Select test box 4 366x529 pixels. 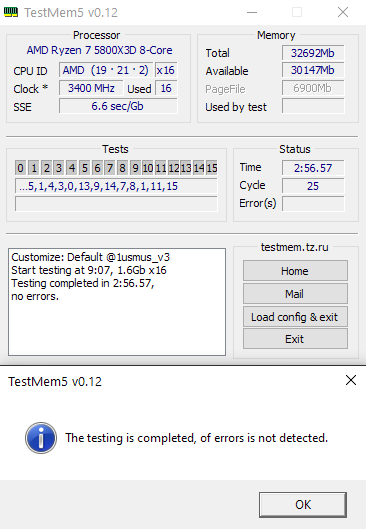coord(72,168)
